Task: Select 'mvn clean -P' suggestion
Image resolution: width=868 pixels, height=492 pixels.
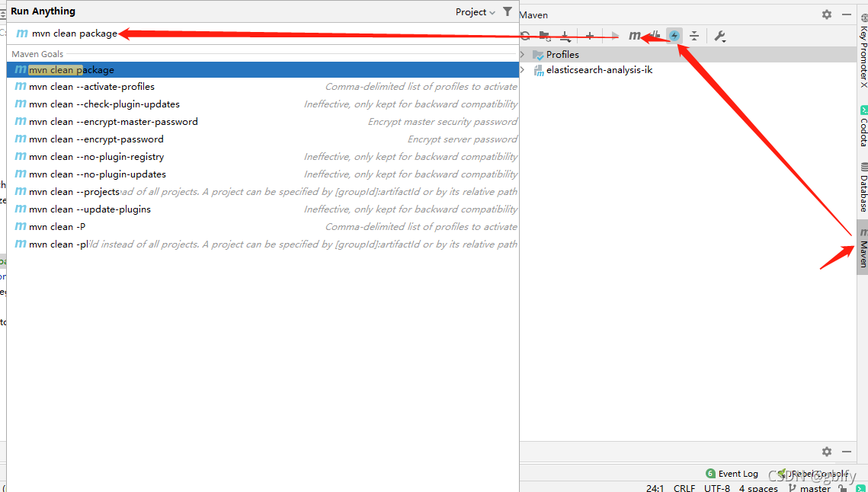Action: 263,227
